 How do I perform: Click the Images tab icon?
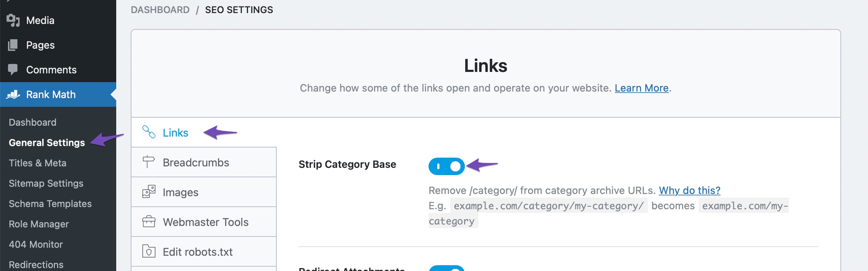point(149,192)
